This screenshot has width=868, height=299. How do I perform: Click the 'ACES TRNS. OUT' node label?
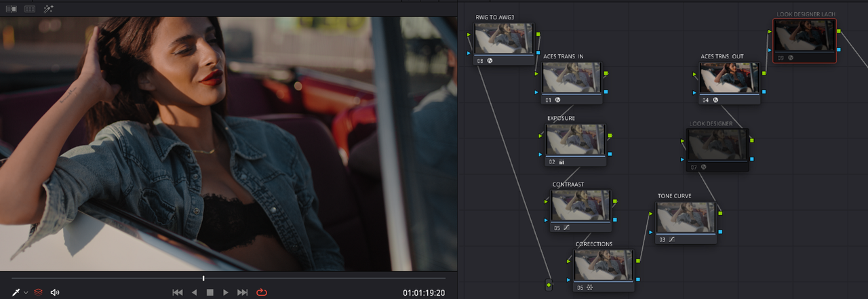point(722,56)
